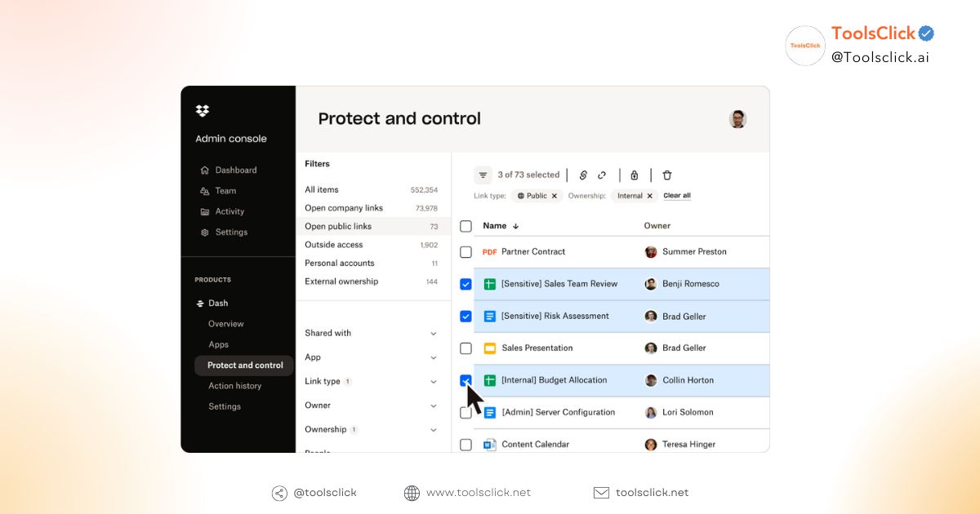This screenshot has width=980, height=514.
Task: Check the Sales Presentation row checkbox
Action: tap(465, 348)
